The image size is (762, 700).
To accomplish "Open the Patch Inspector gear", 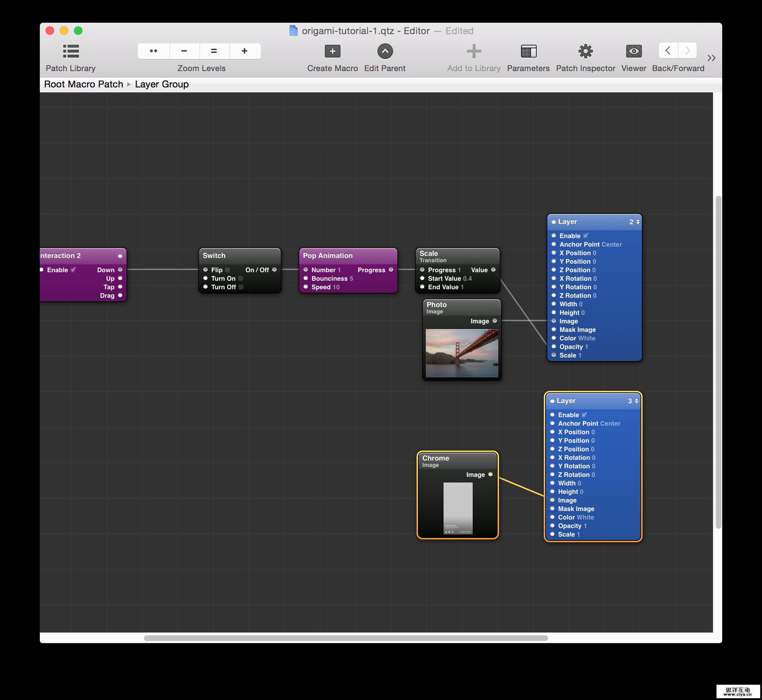I will pos(585,51).
